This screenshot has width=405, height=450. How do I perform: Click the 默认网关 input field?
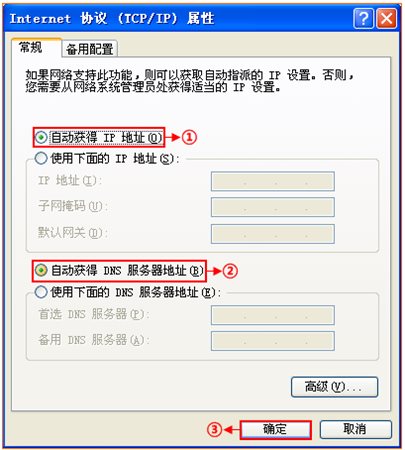(273, 233)
